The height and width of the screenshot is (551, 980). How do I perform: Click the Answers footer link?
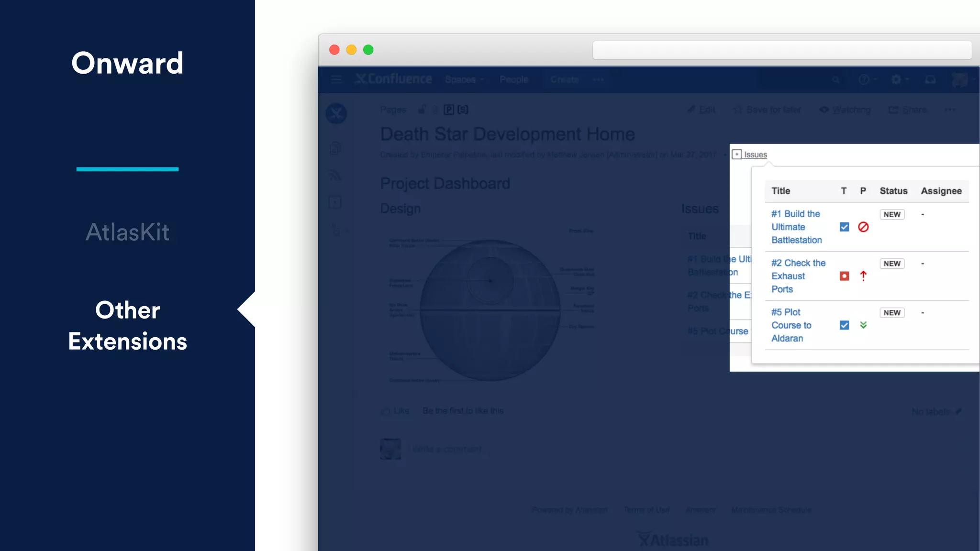coord(701,510)
